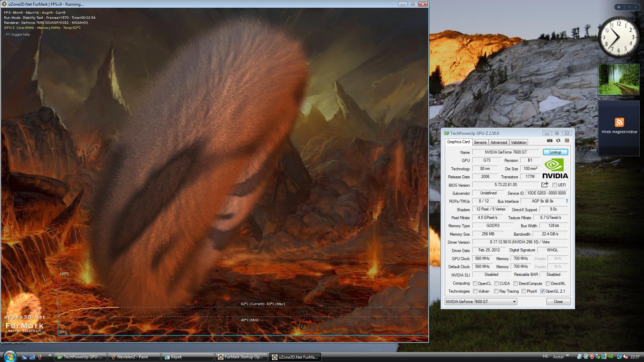The height and width of the screenshot is (362, 644).
Task: Click the NVIDIA logo in GPU-Z
Action: click(x=555, y=169)
